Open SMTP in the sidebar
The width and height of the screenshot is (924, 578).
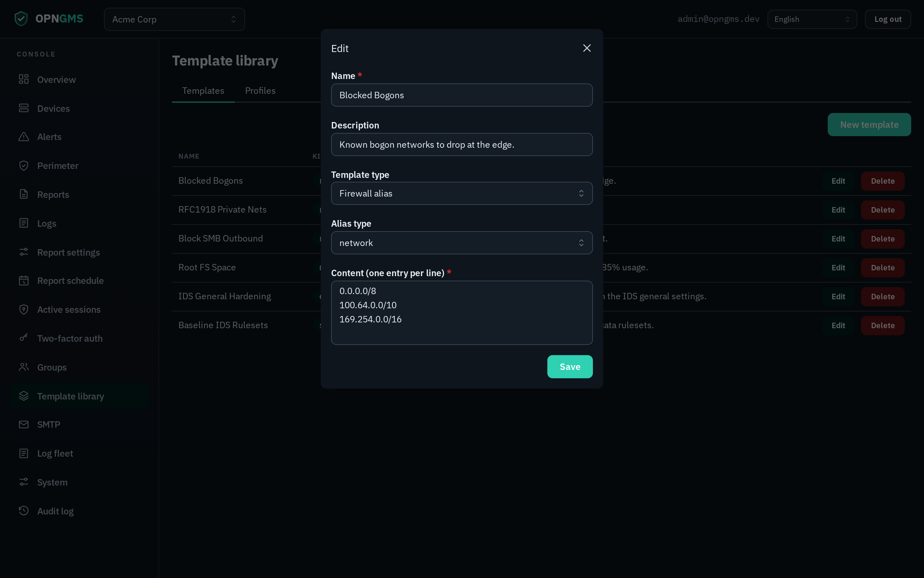80,425
